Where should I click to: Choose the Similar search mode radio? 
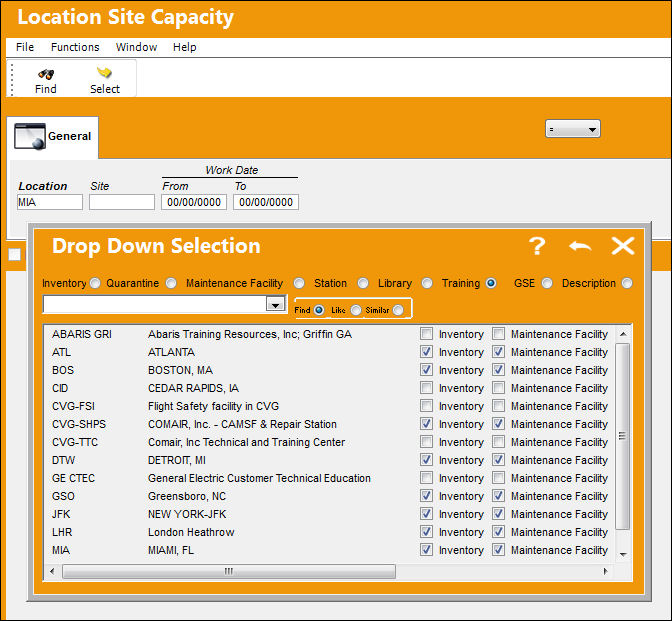pyautogui.click(x=398, y=310)
